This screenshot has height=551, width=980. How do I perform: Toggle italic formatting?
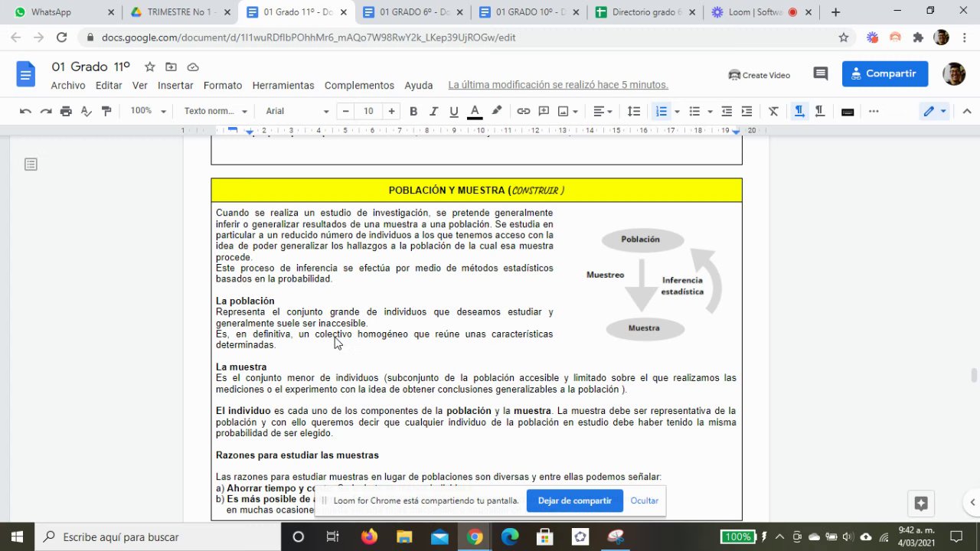[433, 111]
